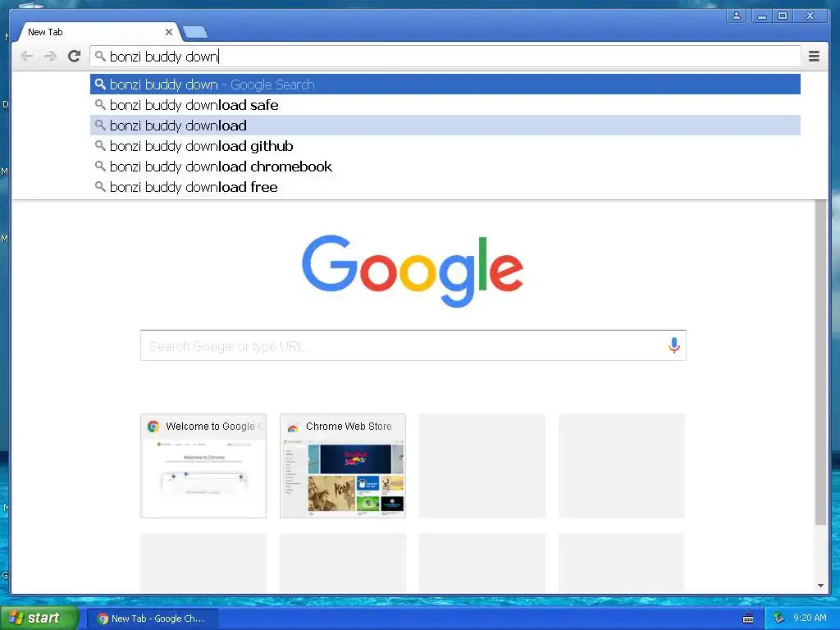Click the scrollbar down arrow
The image size is (840, 630).
tap(820, 586)
